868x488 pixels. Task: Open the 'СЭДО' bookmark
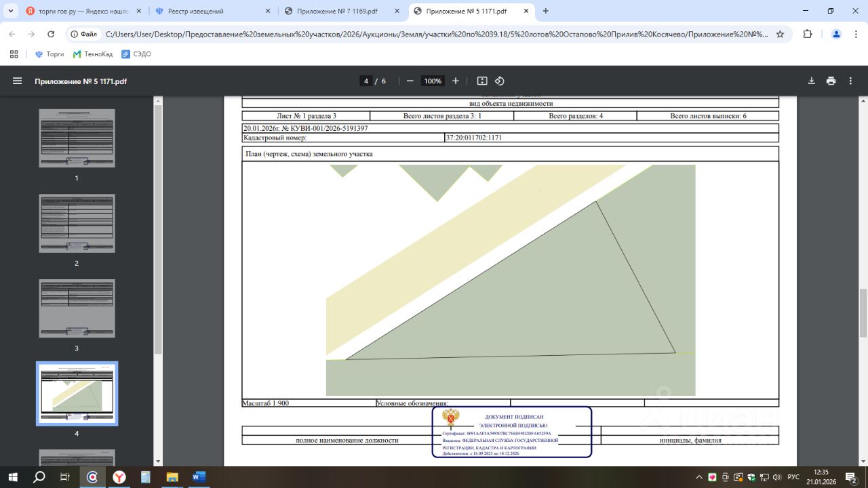coord(136,54)
